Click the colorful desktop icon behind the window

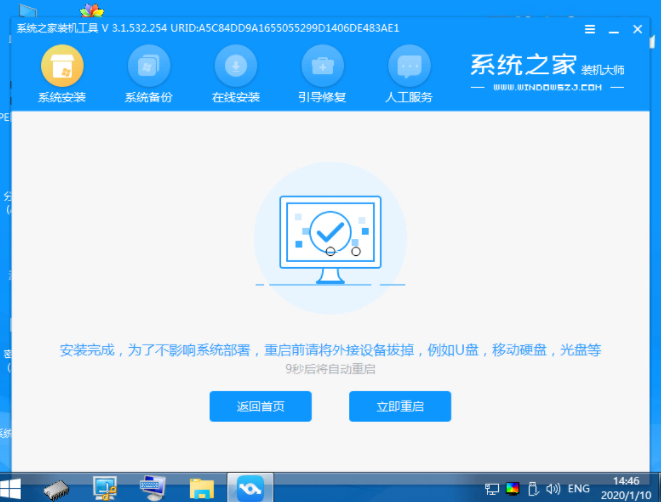pos(92,10)
